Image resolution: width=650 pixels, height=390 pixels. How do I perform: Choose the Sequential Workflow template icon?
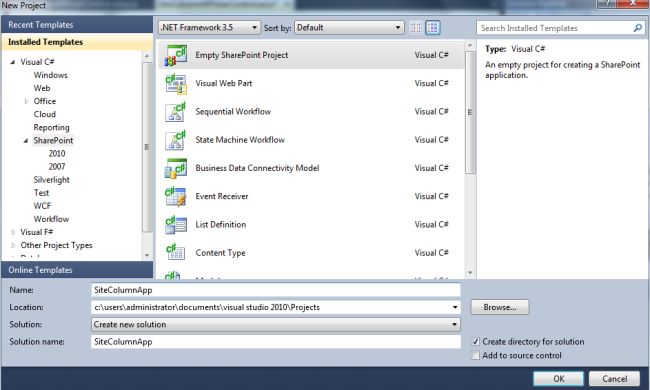tap(176, 111)
